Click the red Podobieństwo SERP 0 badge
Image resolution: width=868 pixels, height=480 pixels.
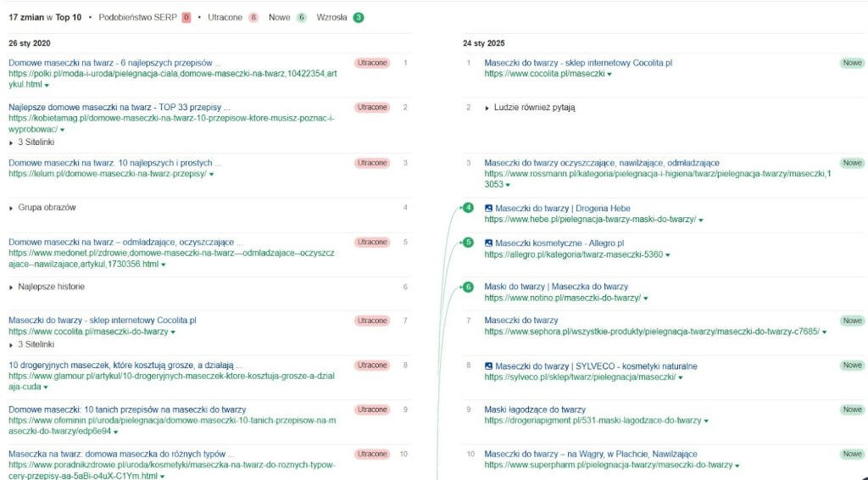point(186,18)
